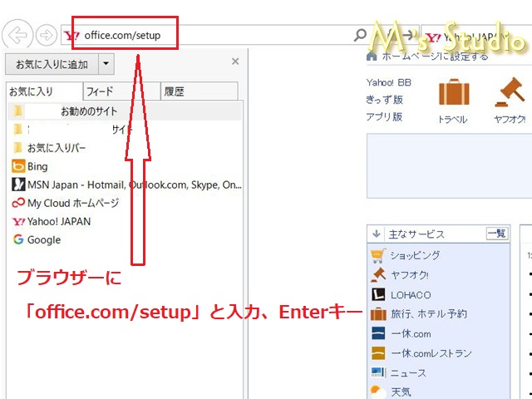Open the アプリ版 link
Image resolution: width=532 pixels, height=399 pixels.
click(384, 117)
